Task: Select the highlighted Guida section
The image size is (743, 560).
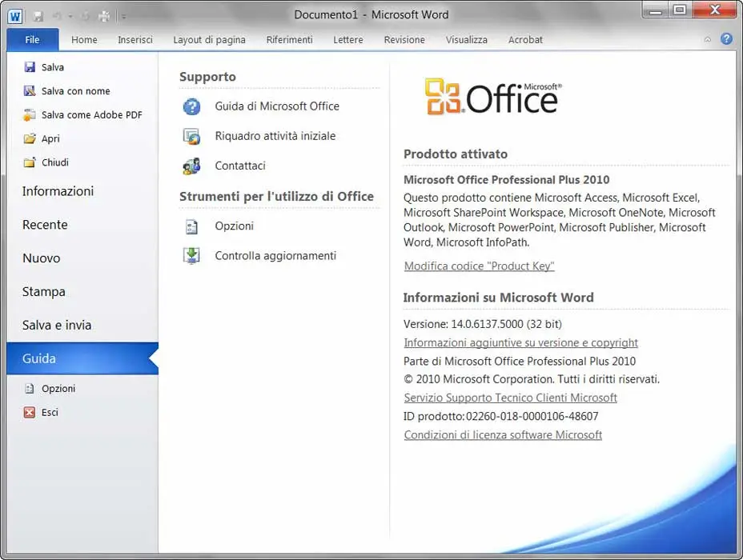Action: click(x=82, y=358)
